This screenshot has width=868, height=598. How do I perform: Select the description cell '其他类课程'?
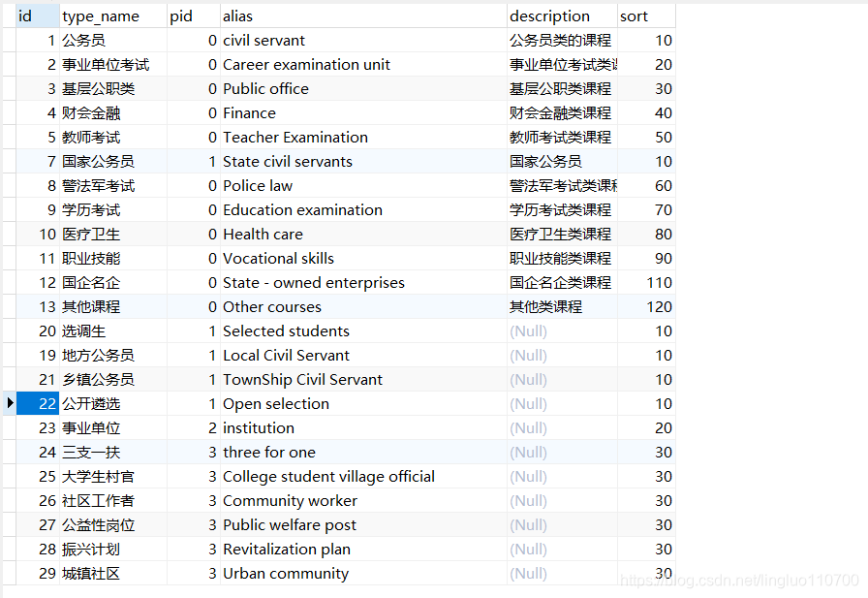coord(562,306)
